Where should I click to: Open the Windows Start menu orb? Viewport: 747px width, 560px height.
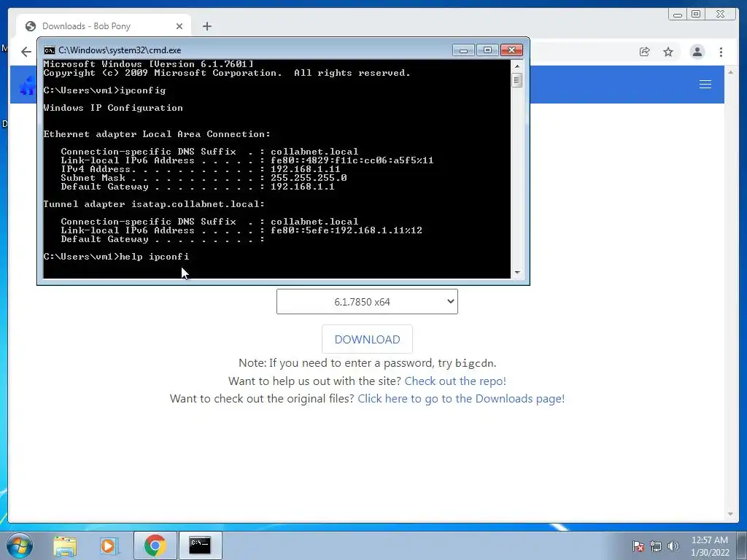[x=19, y=545]
